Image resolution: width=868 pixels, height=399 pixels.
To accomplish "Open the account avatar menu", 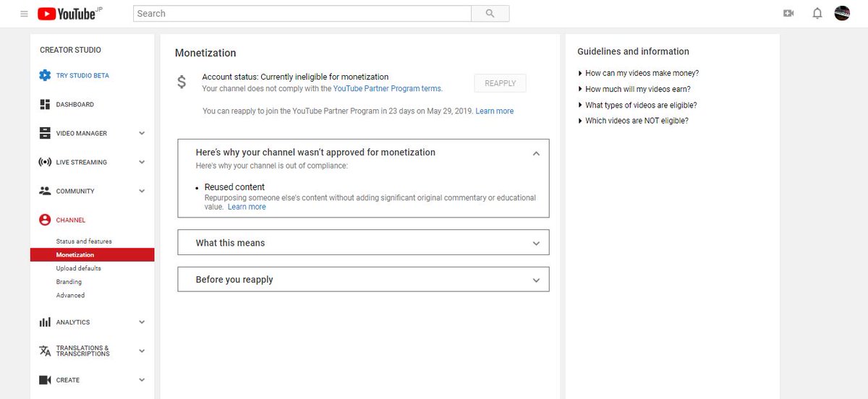I will (842, 13).
